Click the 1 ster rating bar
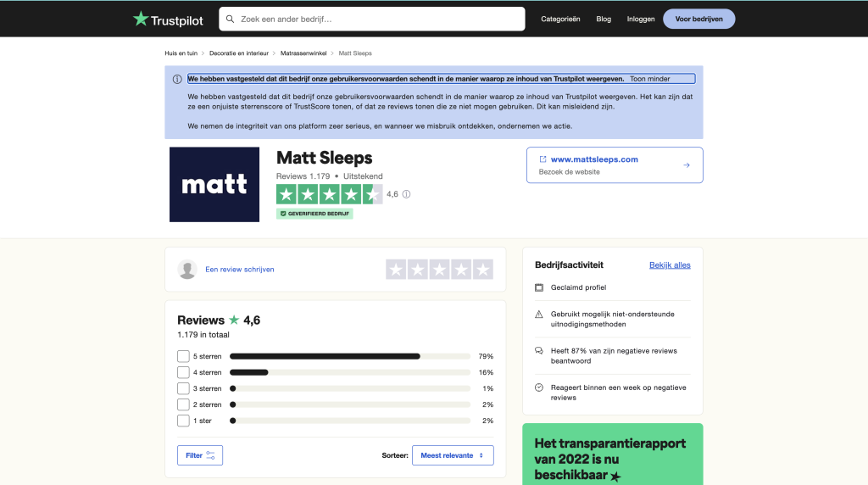 click(350, 421)
